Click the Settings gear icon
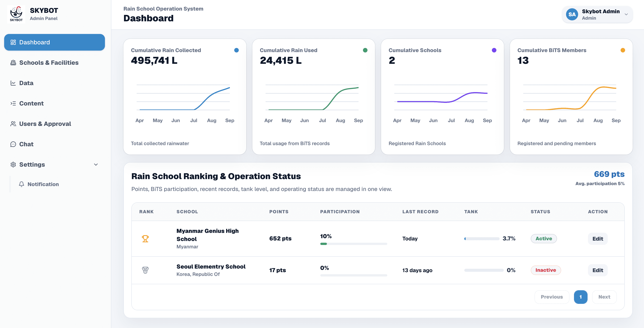Image resolution: width=644 pixels, height=328 pixels. pos(13,165)
